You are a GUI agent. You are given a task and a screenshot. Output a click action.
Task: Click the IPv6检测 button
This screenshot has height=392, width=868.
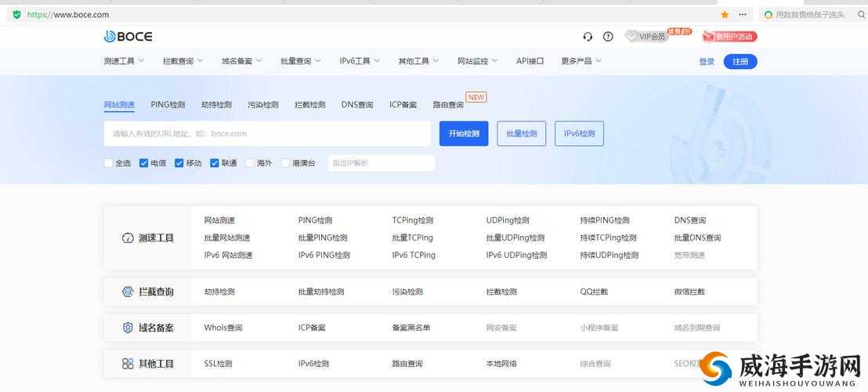579,133
